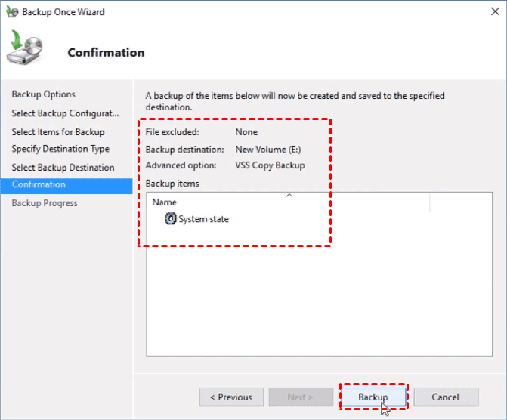507x420 pixels.
Task: Jump to Select Items for Backup step
Action: pos(57,131)
